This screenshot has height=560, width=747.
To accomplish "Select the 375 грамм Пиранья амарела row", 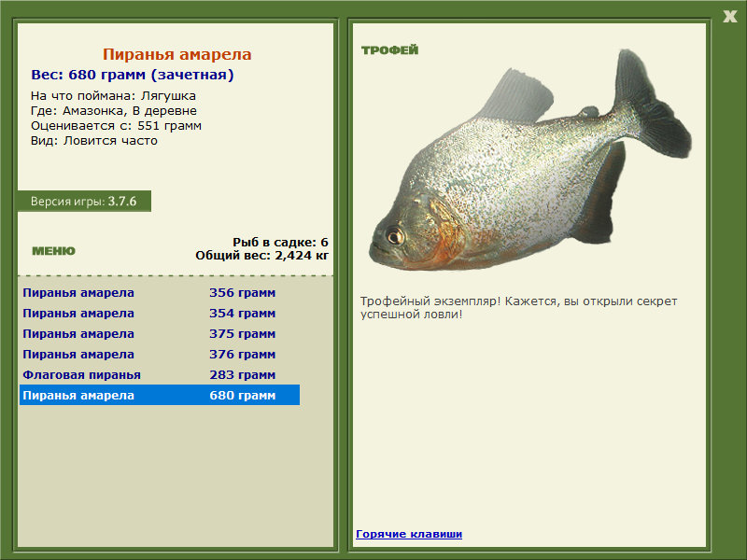I will pos(160,333).
